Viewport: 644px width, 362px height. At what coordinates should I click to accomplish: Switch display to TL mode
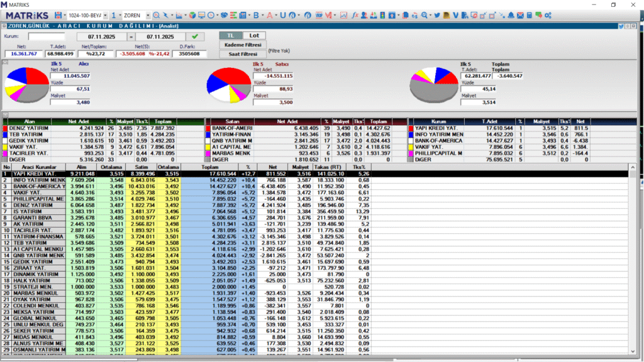click(x=230, y=36)
